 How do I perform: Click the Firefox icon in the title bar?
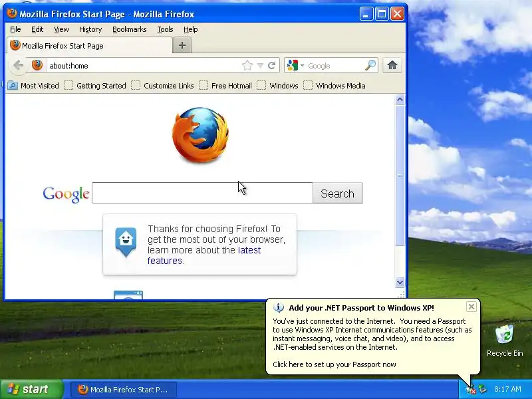coord(11,13)
